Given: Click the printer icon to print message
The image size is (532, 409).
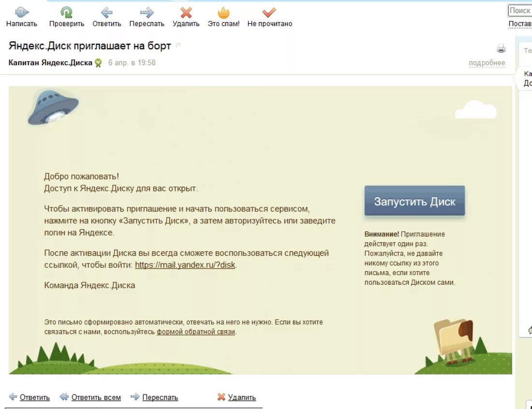Looking at the screenshot, I should pyautogui.click(x=501, y=48).
